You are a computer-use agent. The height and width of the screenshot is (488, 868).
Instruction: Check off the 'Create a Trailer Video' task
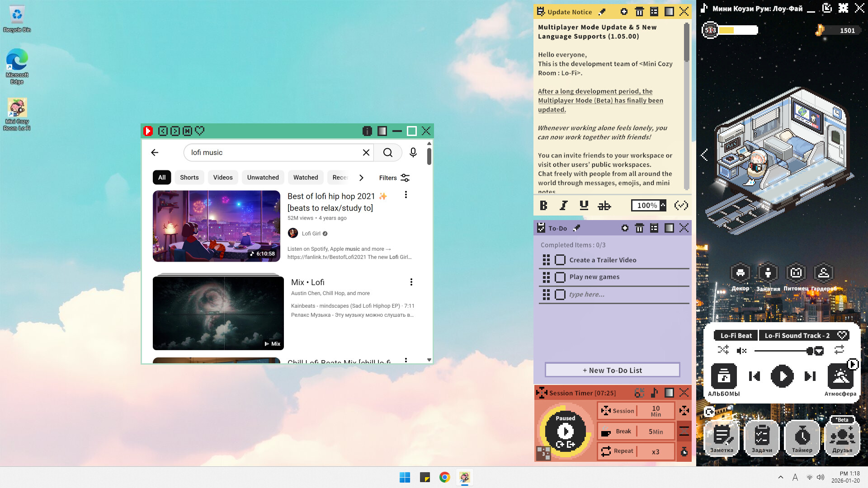click(x=560, y=260)
